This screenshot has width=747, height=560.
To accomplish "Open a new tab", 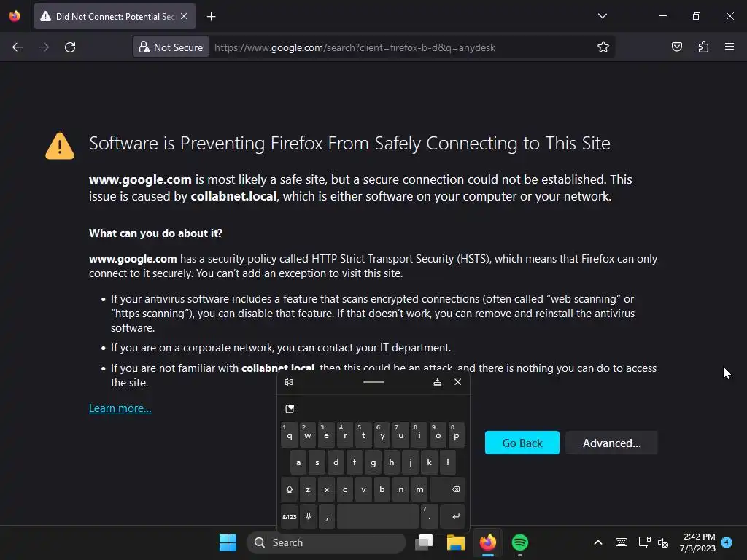I will click(x=212, y=17).
